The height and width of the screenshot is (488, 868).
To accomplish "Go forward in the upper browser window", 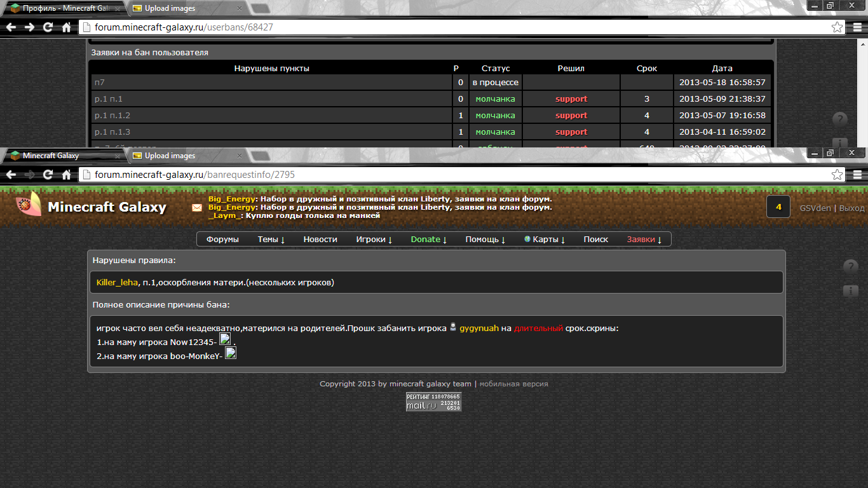I will (29, 27).
